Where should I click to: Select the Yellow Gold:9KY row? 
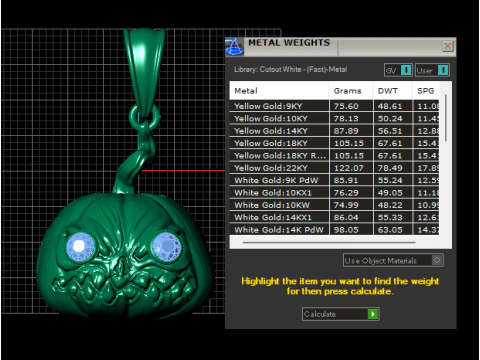coord(334,106)
